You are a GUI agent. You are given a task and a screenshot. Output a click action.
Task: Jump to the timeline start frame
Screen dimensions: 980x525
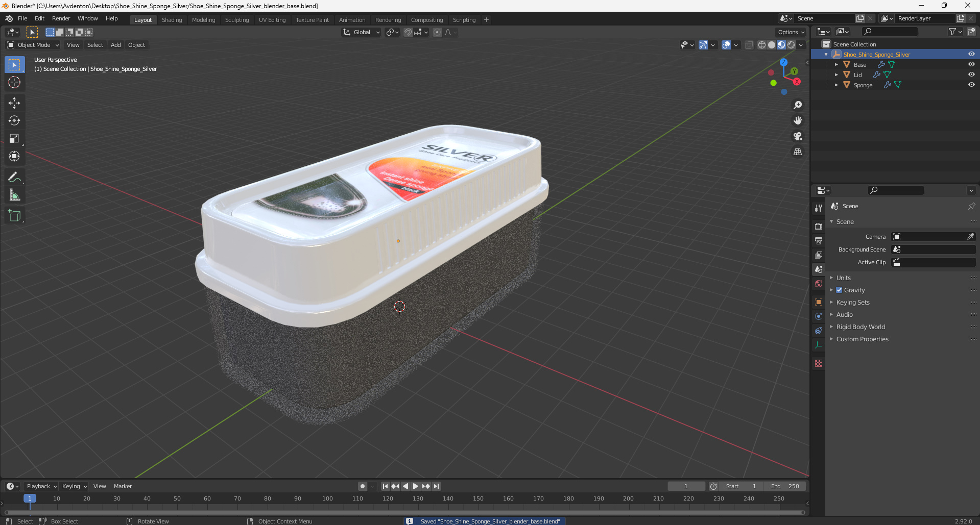[385, 486]
